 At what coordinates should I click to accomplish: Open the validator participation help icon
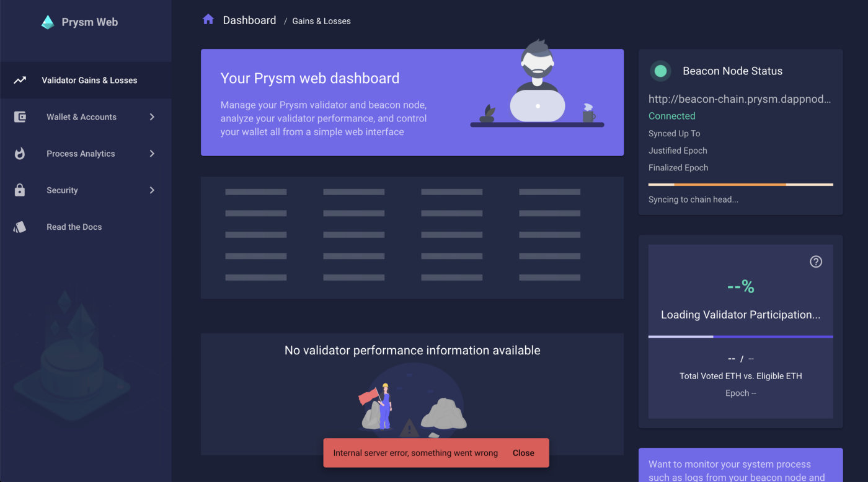(x=816, y=261)
